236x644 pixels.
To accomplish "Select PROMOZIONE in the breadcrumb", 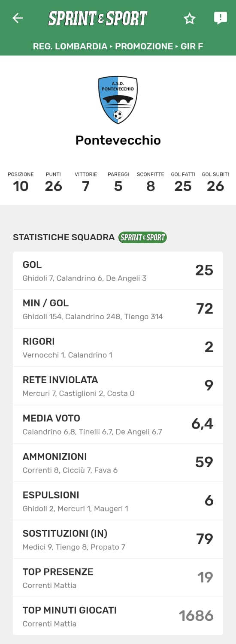I will pos(144,46).
